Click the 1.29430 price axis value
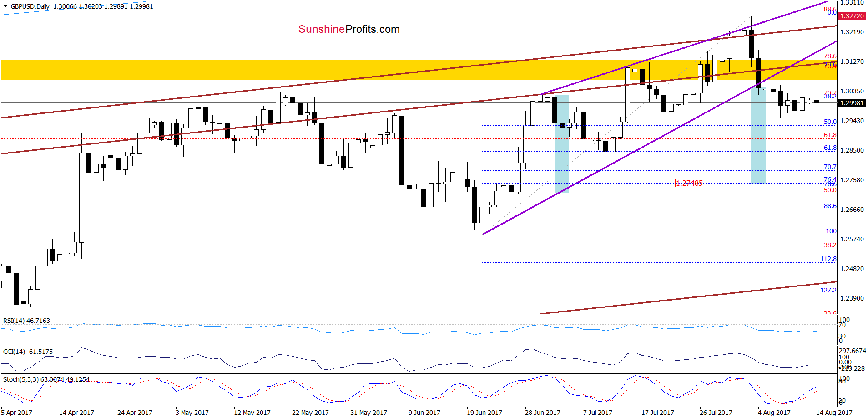 (x=852, y=121)
